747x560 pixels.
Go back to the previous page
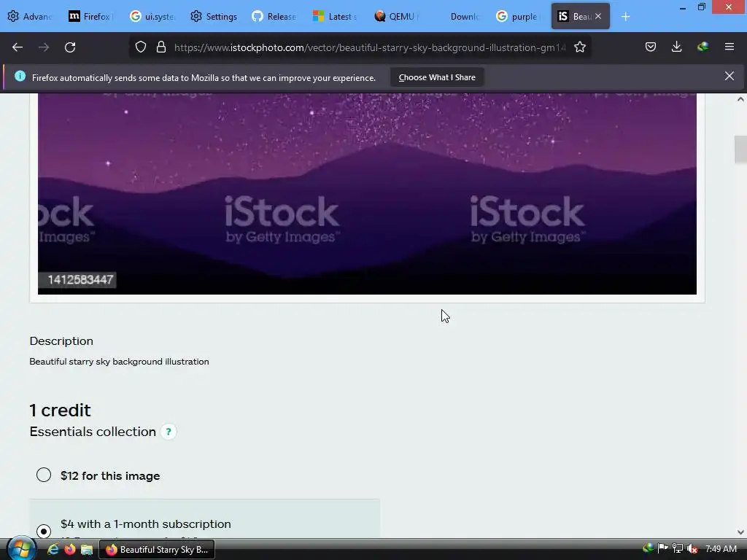click(x=18, y=47)
